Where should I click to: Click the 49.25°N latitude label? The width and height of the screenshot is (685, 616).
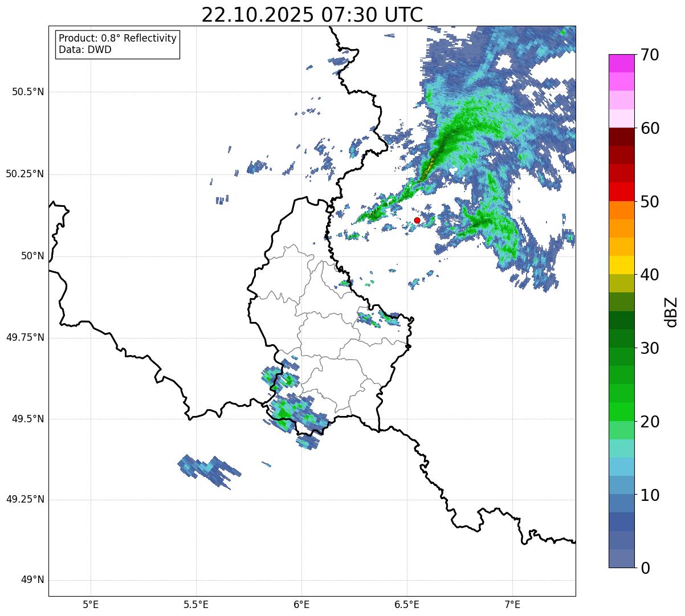(25, 500)
